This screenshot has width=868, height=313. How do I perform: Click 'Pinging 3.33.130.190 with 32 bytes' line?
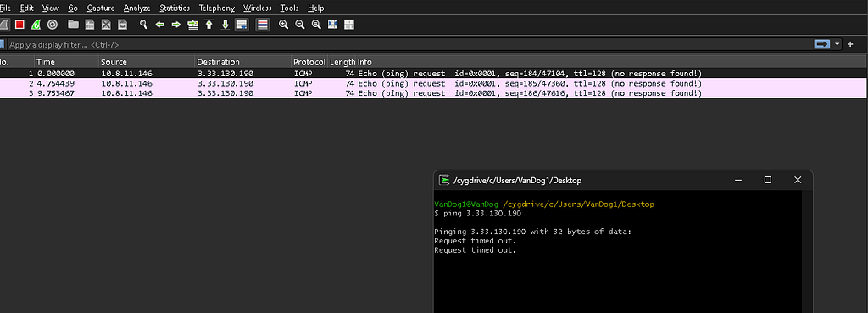pyautogui.click(x=532, y=232)
